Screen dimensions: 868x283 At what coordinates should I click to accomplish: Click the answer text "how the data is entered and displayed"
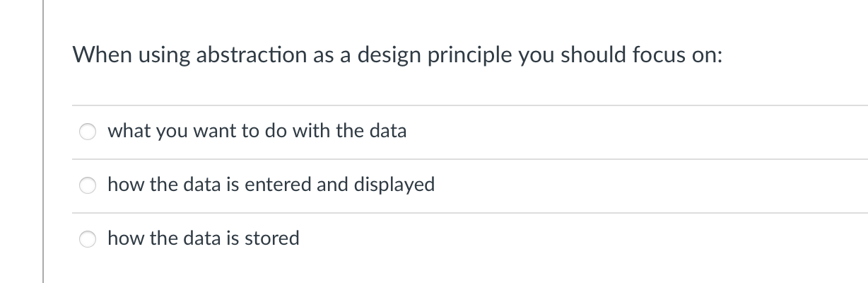point(271,185)
